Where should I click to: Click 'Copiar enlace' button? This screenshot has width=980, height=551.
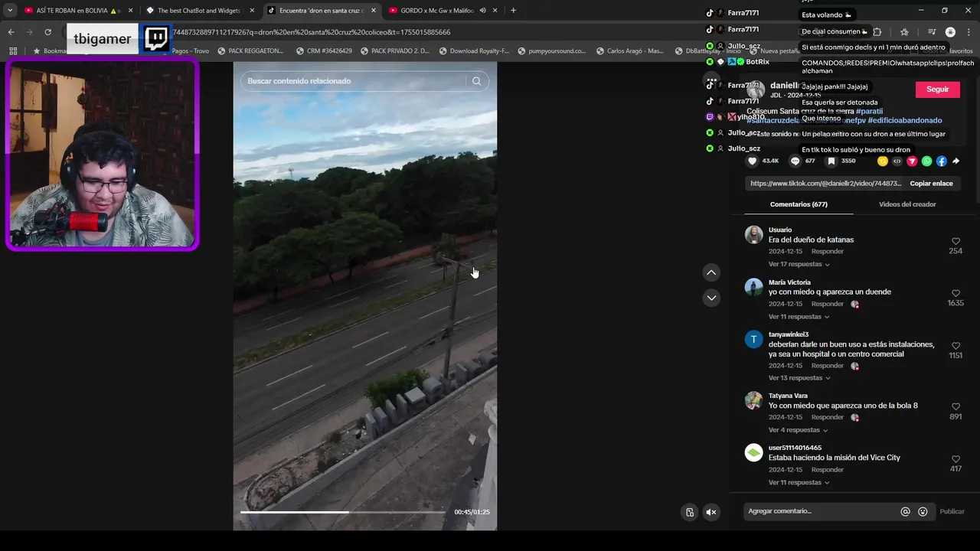[931, 184]
